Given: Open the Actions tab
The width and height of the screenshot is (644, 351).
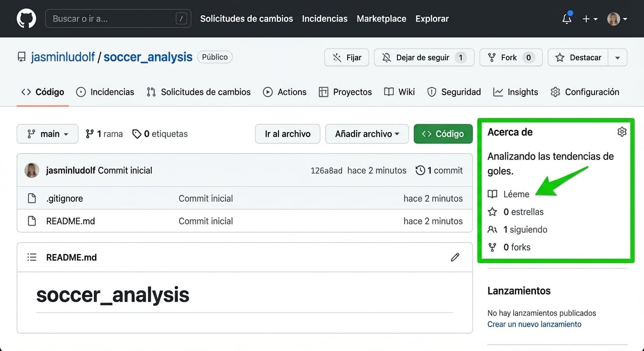Looking at the screenshot, I should click(x=284, y=92).
